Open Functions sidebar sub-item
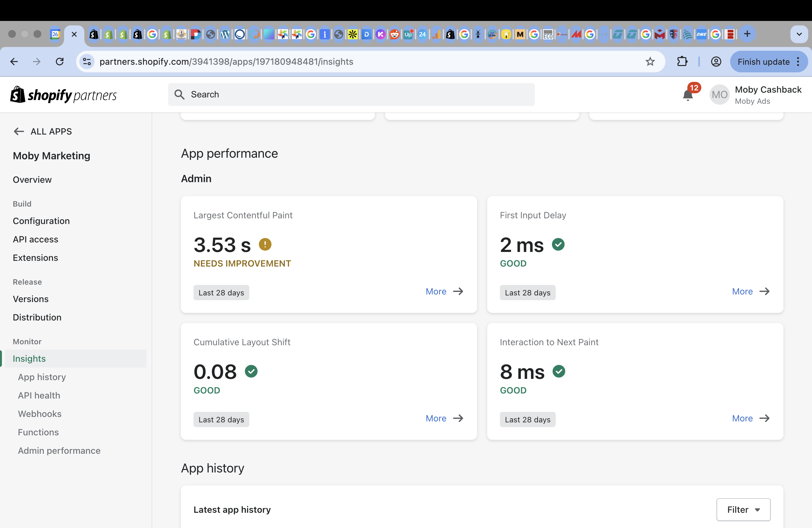The height and width of the screenshot is (528, 812). 38,432
